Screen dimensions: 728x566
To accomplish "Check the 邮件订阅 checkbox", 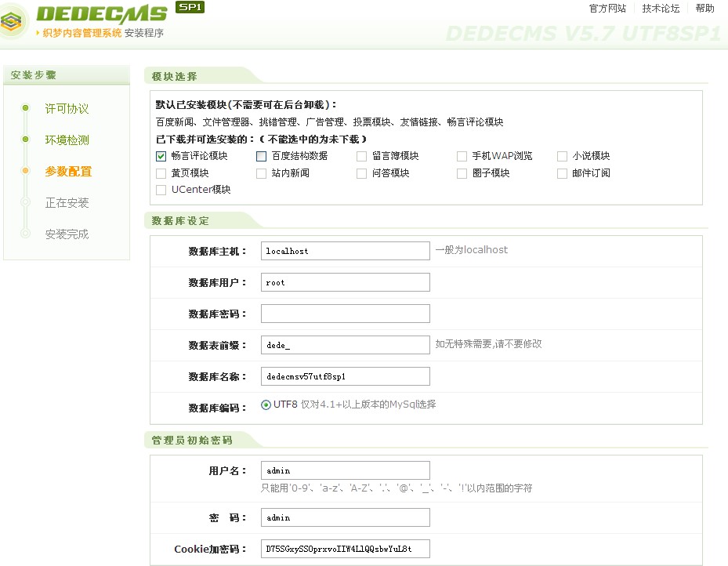I will point(562,173).
